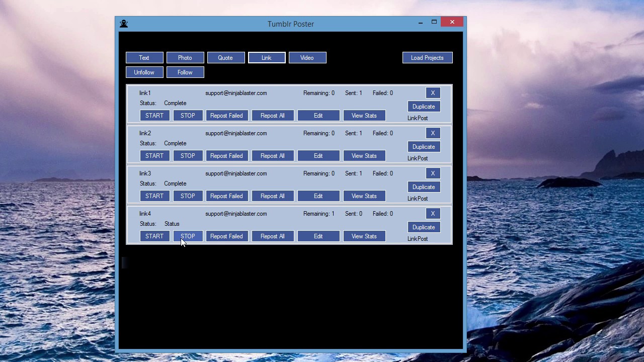Select the Link post type
The width and height of the screenshot is (644, 362).
pyautogui.click(x=267, y=58)
